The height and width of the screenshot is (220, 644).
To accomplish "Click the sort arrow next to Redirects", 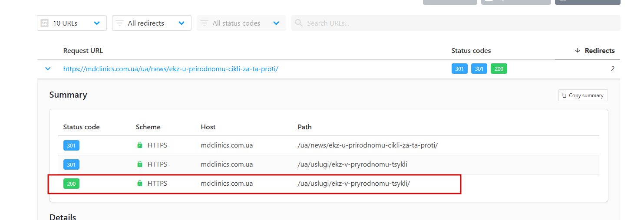I will (x=578, y=51).
